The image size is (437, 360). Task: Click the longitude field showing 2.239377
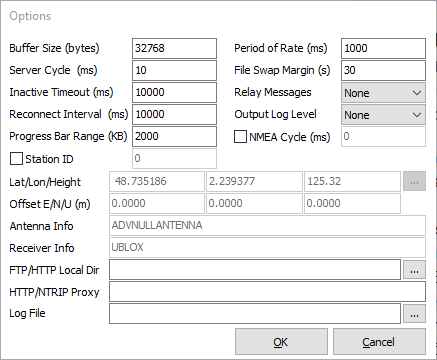tap(254, 181)
